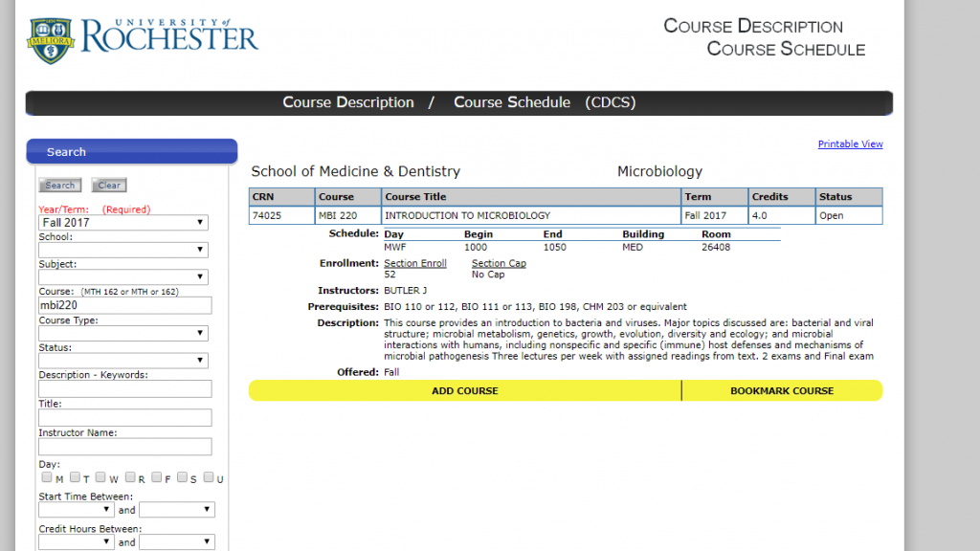The image size is (980, 551).
Task: Click the School of Medicine & Dentistry heading
Action: 356,171
